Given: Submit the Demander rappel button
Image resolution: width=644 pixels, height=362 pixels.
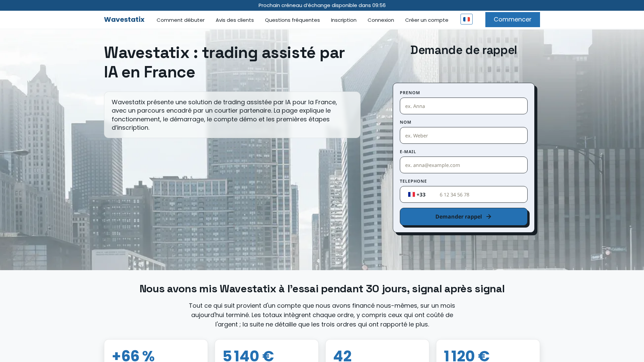Looking at the screenshot, I should tap(464, 217).
